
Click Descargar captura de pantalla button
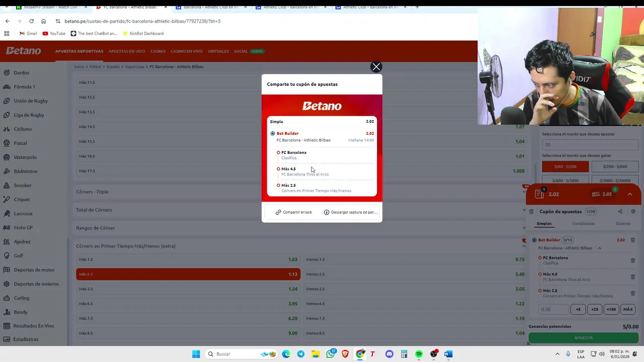(x=351, y=212)
